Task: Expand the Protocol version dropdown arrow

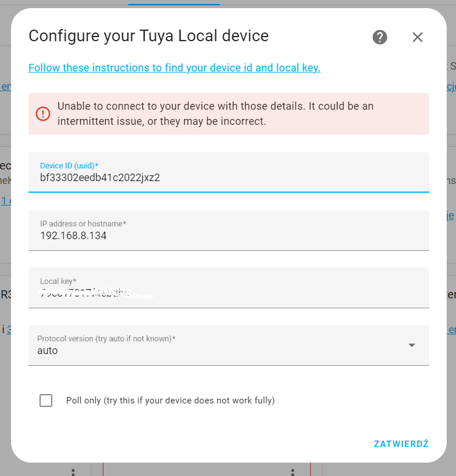Action: (412, 345)
